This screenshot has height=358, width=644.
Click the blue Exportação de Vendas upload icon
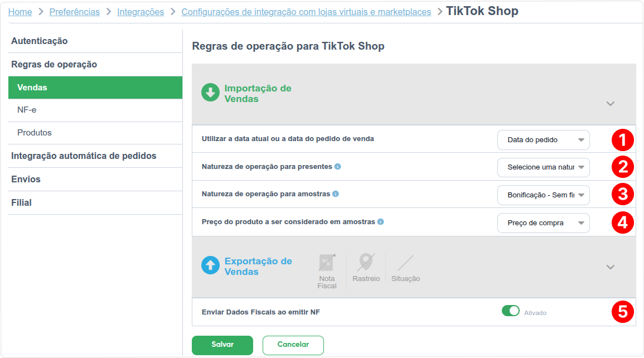(210, 265)
